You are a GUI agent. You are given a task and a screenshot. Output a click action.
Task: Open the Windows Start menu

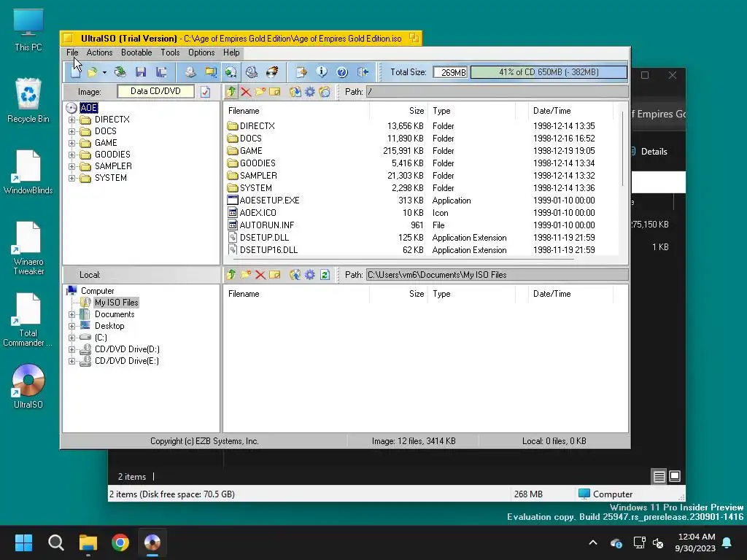[x=23, y=542]
